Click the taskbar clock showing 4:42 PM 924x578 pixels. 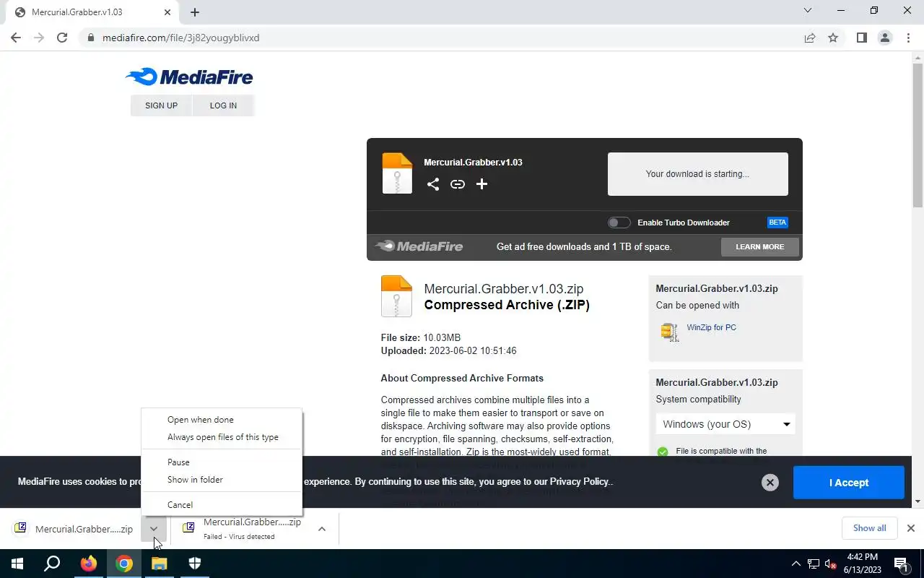(x=862, y=564)
